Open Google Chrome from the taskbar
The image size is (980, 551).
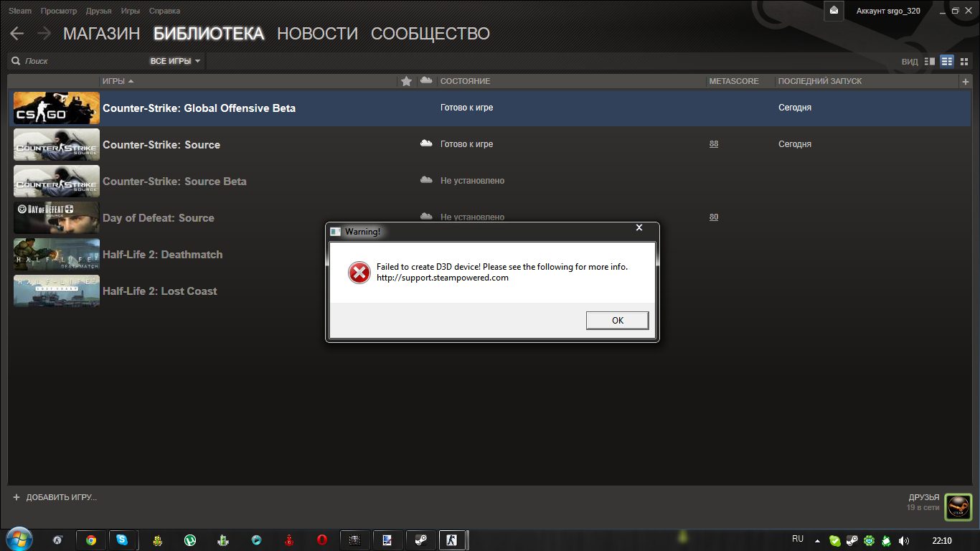click(91, 540)
